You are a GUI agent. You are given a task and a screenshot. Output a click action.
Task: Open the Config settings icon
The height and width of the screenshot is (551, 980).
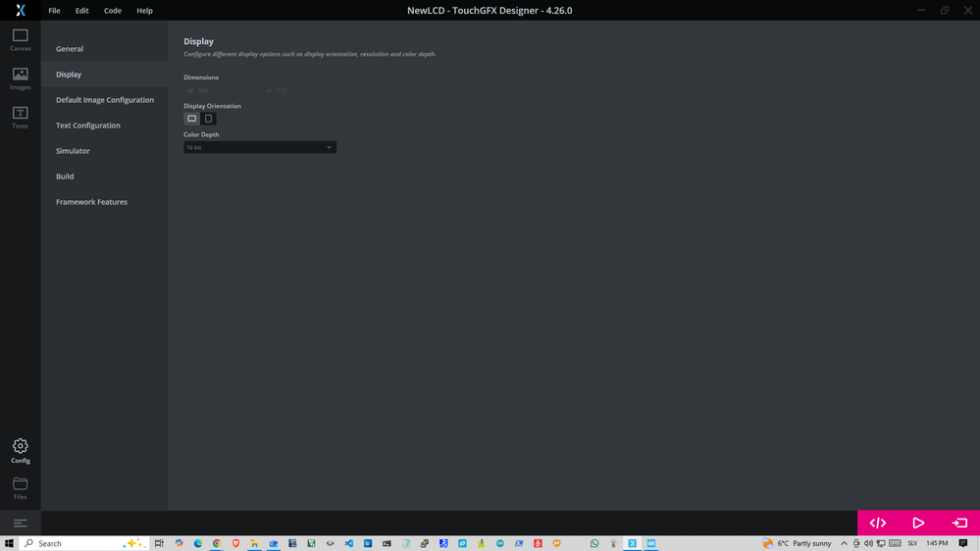point(20,450)
